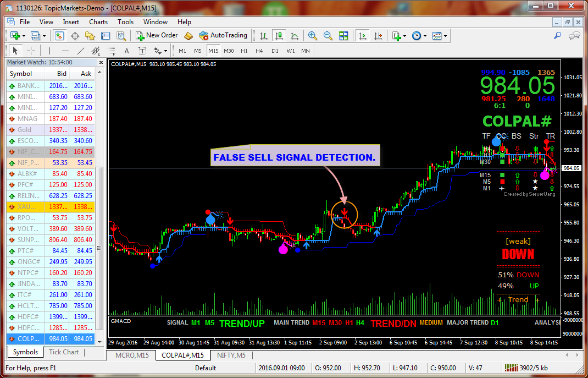588x378 pixels.
Task: Expand the Periods dropdown arrow
Action: 425,36
